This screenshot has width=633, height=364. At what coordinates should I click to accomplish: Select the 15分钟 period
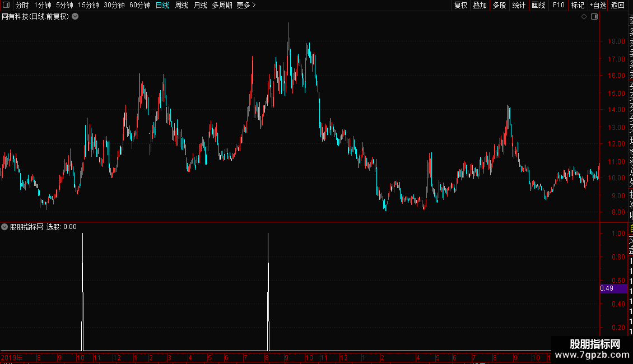pos(89,5)
